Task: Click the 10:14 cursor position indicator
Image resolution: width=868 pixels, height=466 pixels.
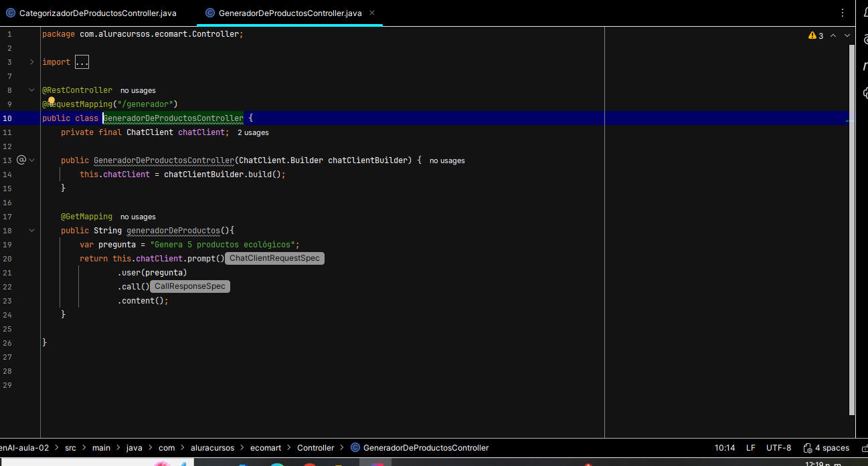Action: pos(724,448)
